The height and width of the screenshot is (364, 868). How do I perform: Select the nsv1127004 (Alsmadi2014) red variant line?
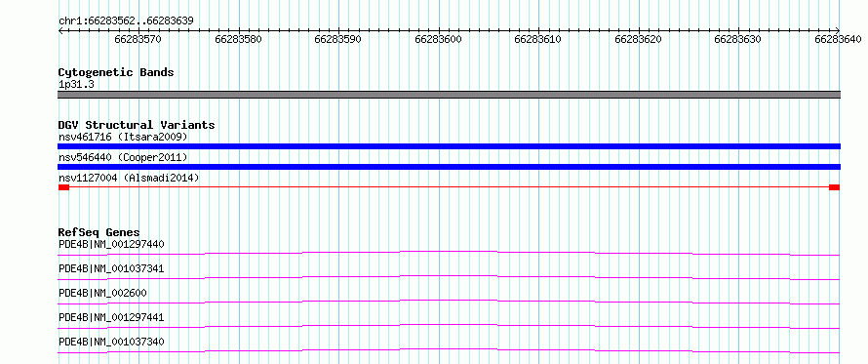pyautogui.click(x=449, y=187)
